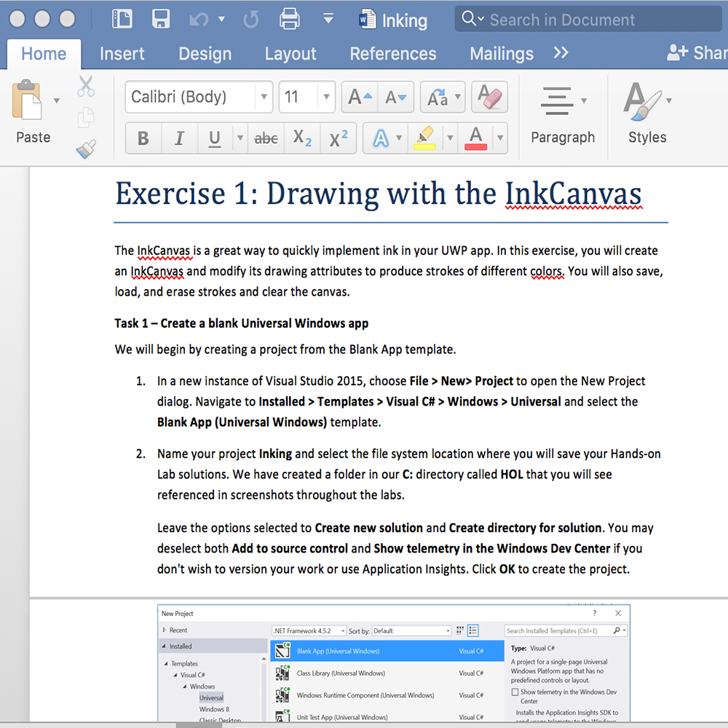
Task: Click the Superscript X2 icon
Action: pyautogui.click(x=339, y=138)
